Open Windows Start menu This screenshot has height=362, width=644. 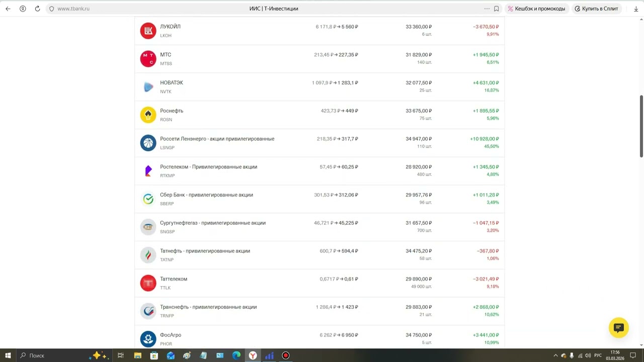8,355
